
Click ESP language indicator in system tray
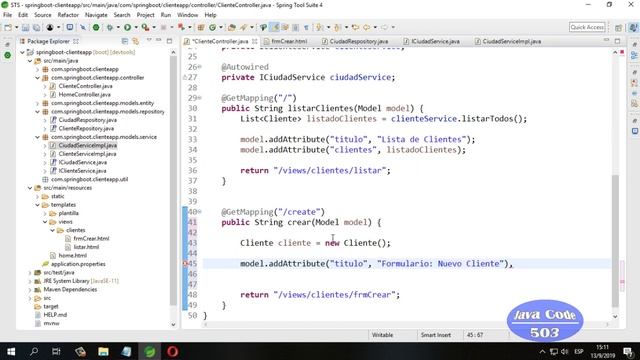click(579, 351)
